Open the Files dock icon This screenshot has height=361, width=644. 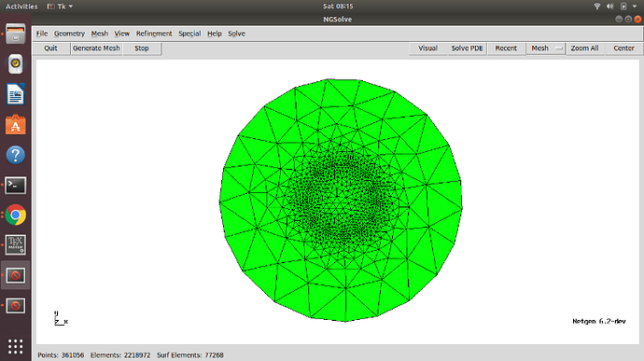pos(16,34)
